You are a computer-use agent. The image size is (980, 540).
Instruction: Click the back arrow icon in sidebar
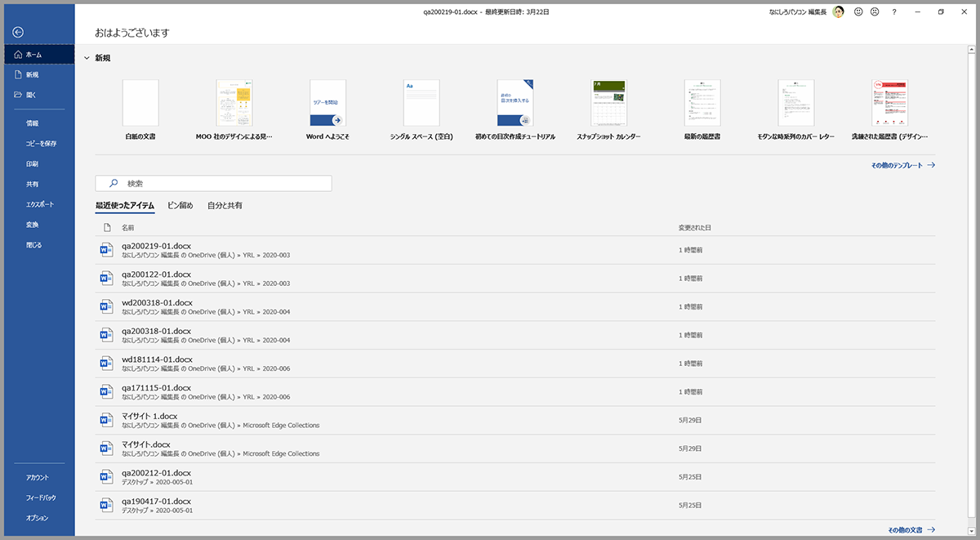19,32
